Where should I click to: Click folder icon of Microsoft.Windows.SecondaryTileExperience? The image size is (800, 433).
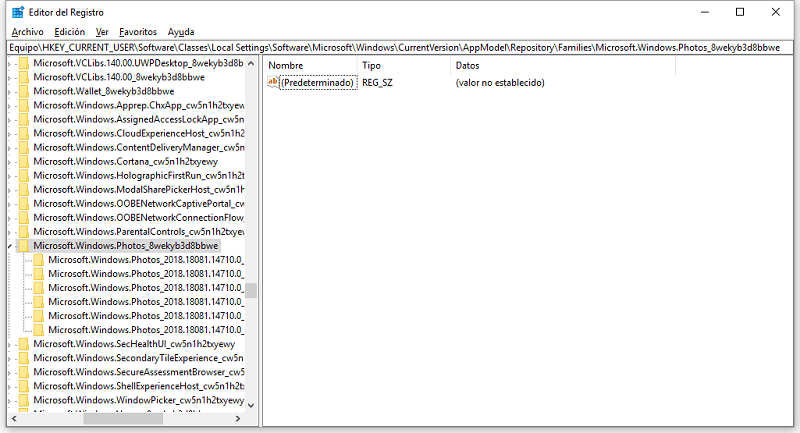(23, 358)
